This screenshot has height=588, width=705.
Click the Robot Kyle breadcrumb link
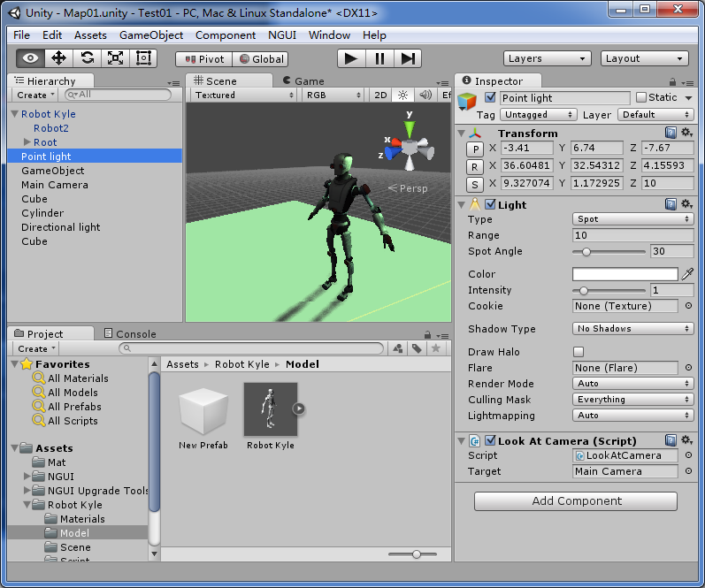click(x=241, y=364)
